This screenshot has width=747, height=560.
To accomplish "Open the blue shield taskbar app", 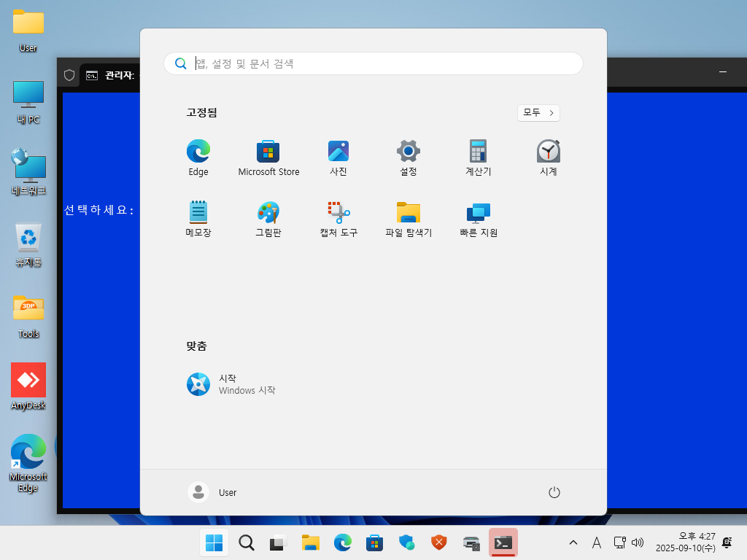I will 406,542.
